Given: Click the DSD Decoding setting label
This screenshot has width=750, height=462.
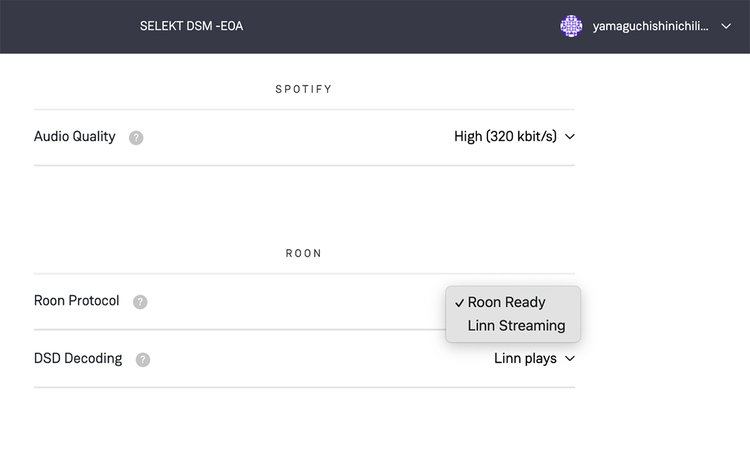Looking at the screenshot, I should coord(78,358).
